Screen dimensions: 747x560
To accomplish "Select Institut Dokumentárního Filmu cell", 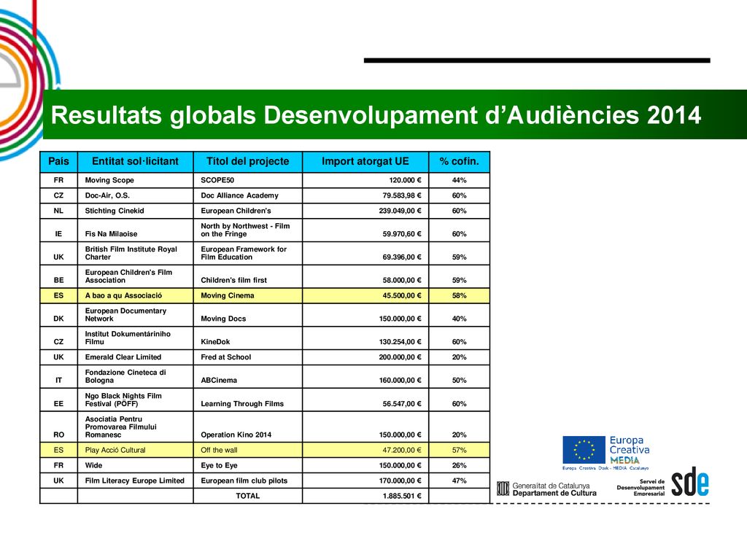I will coord(135,338).
